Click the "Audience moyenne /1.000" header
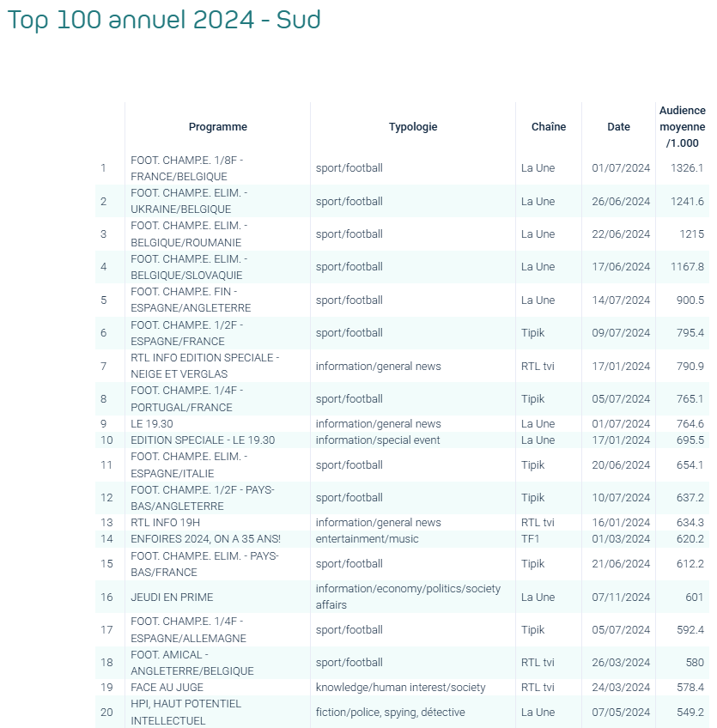 [683, 127]
